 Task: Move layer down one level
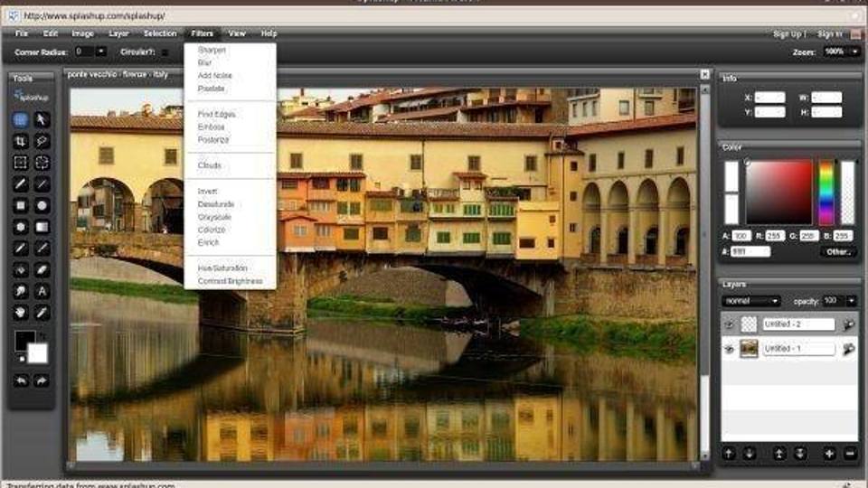(750, 454)
